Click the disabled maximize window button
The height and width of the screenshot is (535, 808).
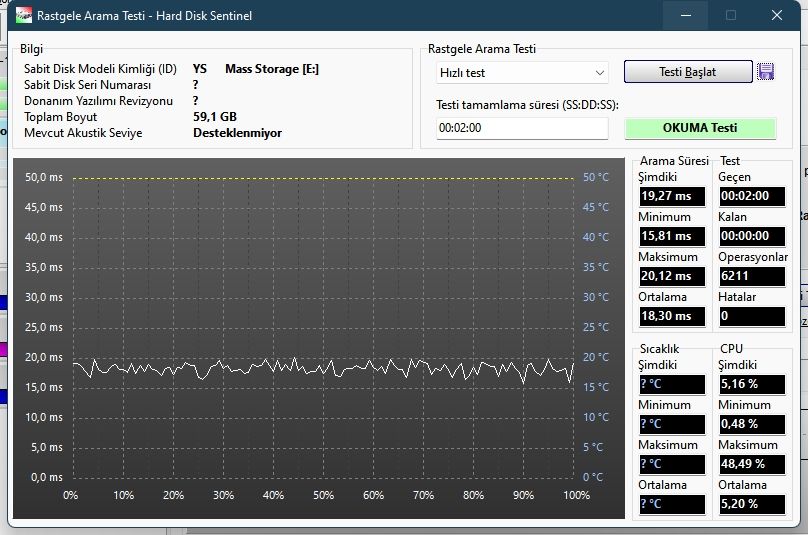coord(731,15)
